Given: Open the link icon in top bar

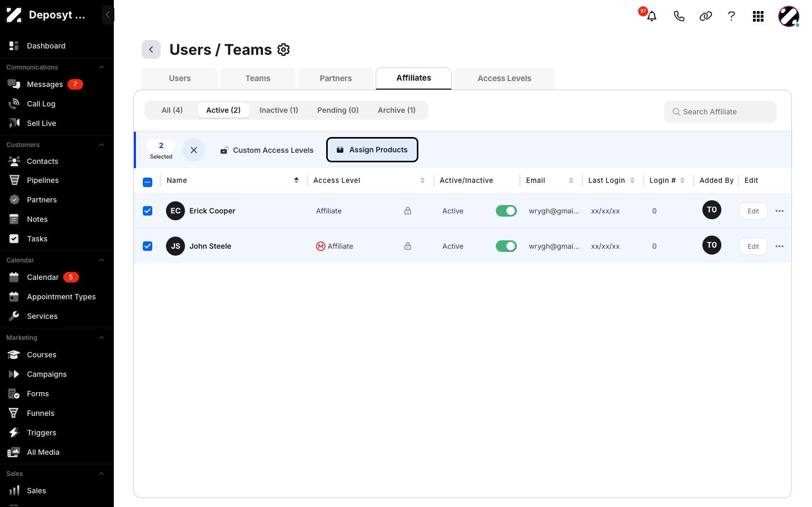Looking at the screenshot, I should point(706,16).
